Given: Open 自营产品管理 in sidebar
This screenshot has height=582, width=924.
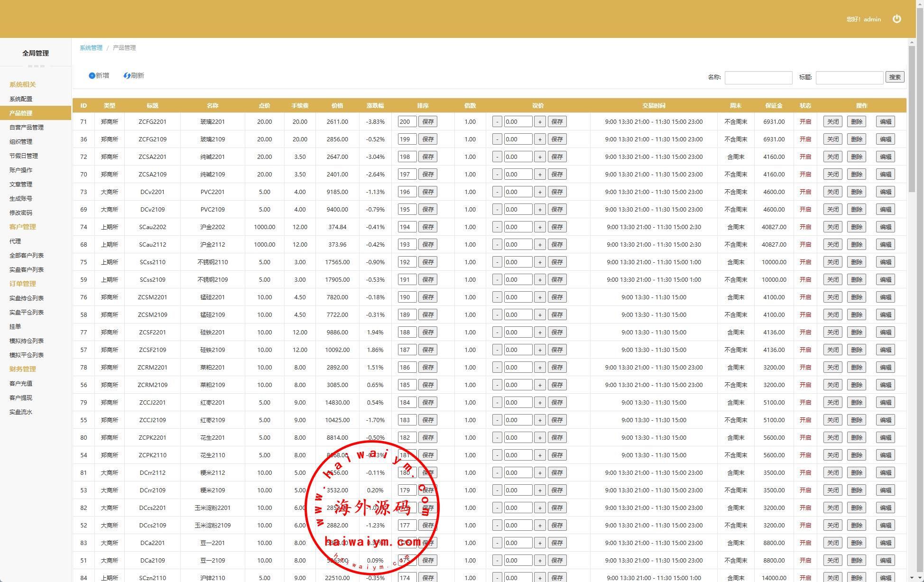Looking at the screenshot, I should click(27, 128).
